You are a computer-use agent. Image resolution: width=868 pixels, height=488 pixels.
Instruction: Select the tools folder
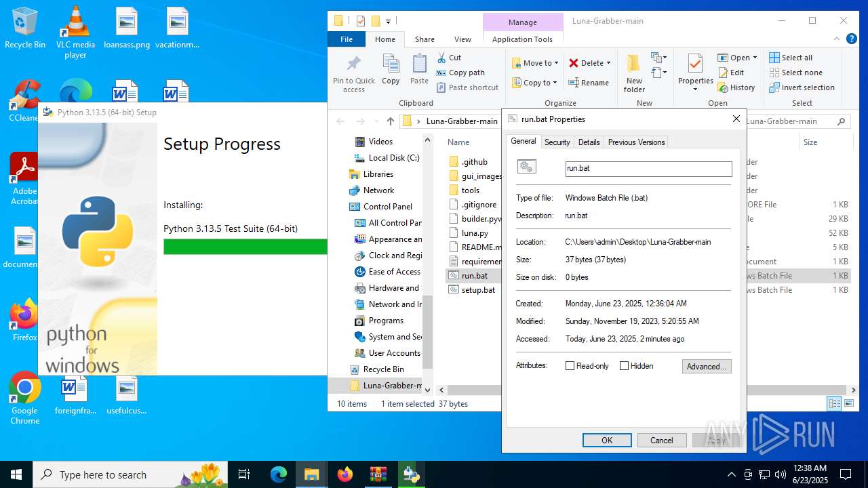[464, 190]
